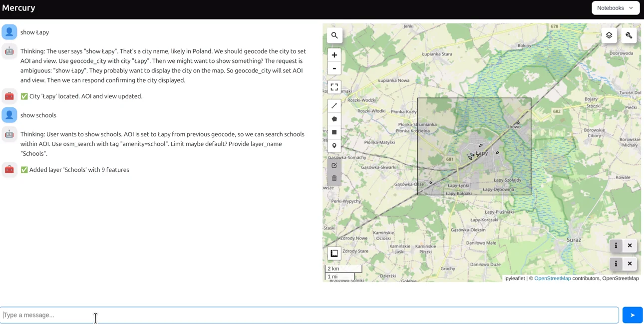Select the place marker tool
644x324 pixels.
coord(334,146)
